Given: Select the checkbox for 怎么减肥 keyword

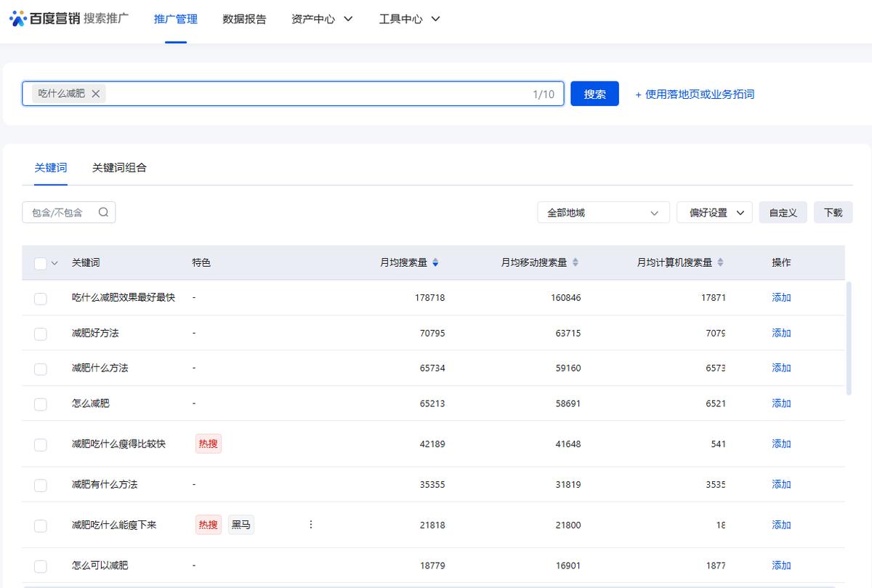Looking at the screenshot, I should click(x=40, y=403).
